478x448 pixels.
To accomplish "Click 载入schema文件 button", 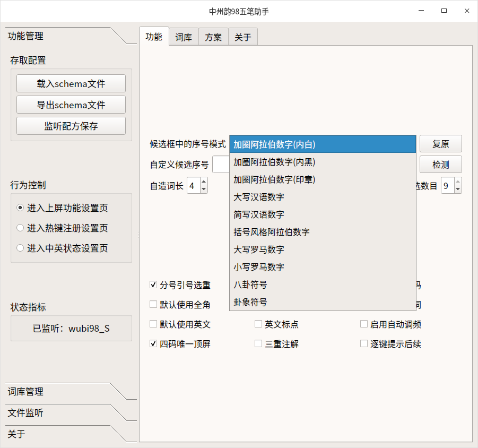I will point(71,83).
